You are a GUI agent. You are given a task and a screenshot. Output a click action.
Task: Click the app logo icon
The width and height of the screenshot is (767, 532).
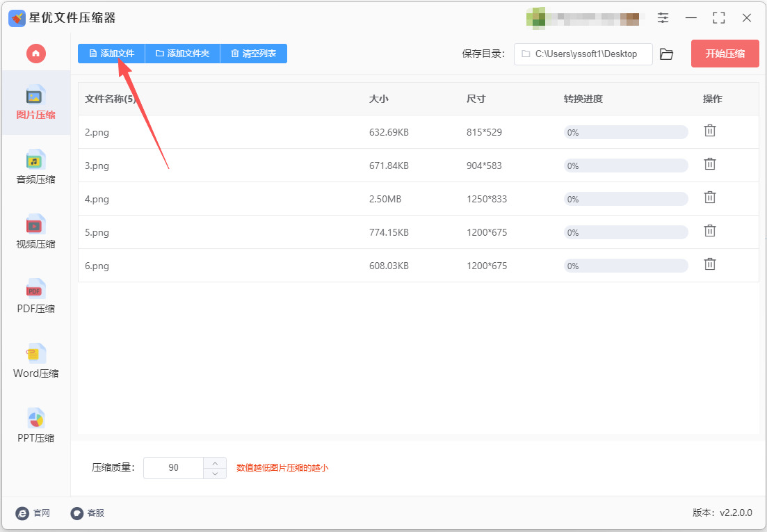(x=17, y=19)
